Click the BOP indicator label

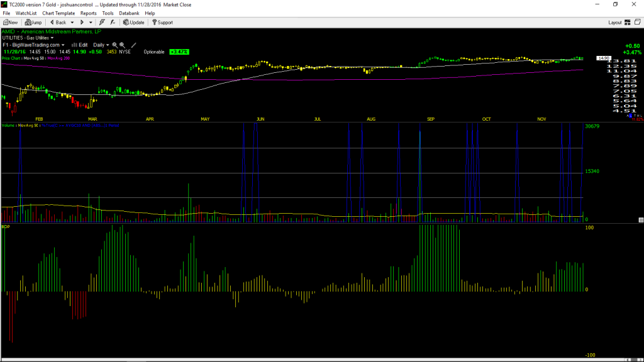[6, 226]
